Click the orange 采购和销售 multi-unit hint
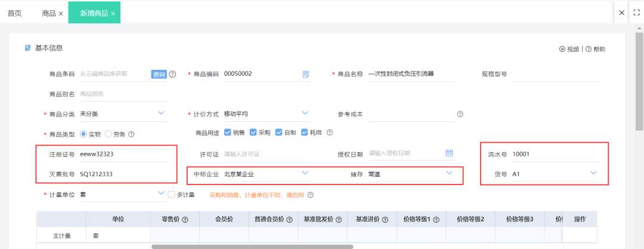This screenshot has height=249, width=644. (256, 195)
